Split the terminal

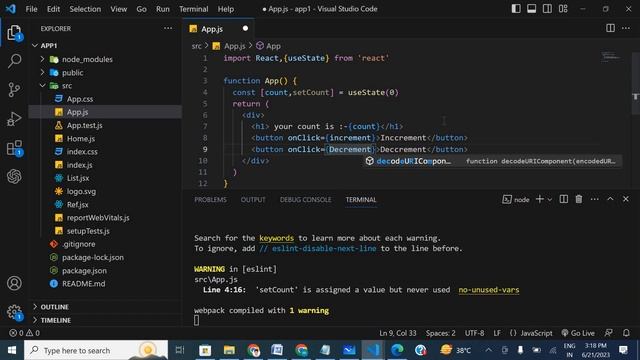point(564,199)
